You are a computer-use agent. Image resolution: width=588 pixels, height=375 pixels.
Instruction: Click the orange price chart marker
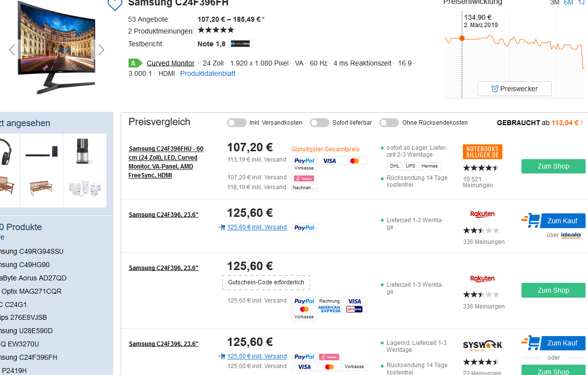tap(462, 38)
